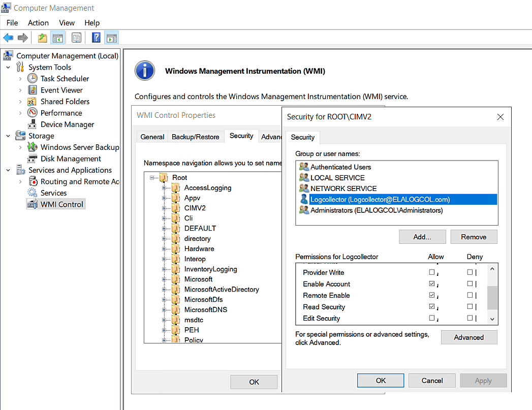Image resolution: width=532 pixels, height=410 pixels.
Task: Click the Back arrow toolbar icon
Action: click(x=8, y=38)
